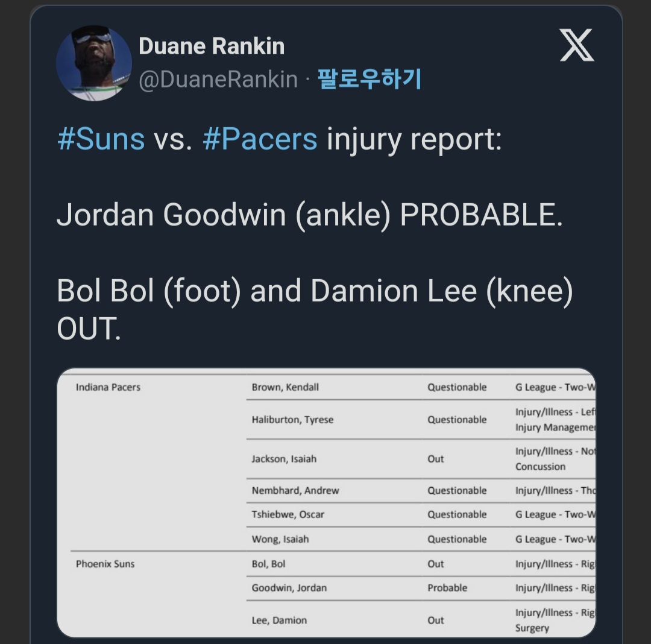This screenshot has width=651, height=644.
Task: Click the Jackson, Isaiah row name
Action: (x=284, y=459)
